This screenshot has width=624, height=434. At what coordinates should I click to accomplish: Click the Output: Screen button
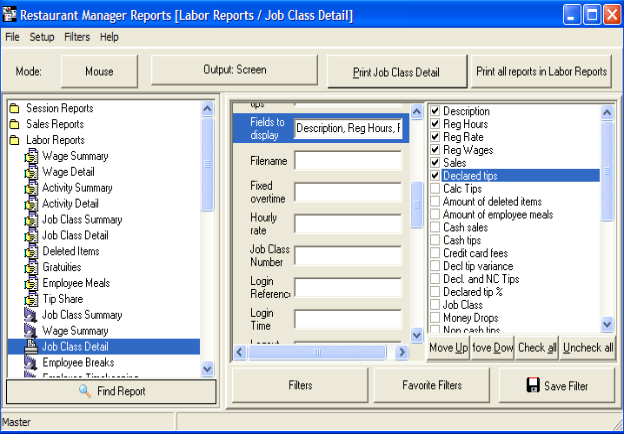coord(234,70)
